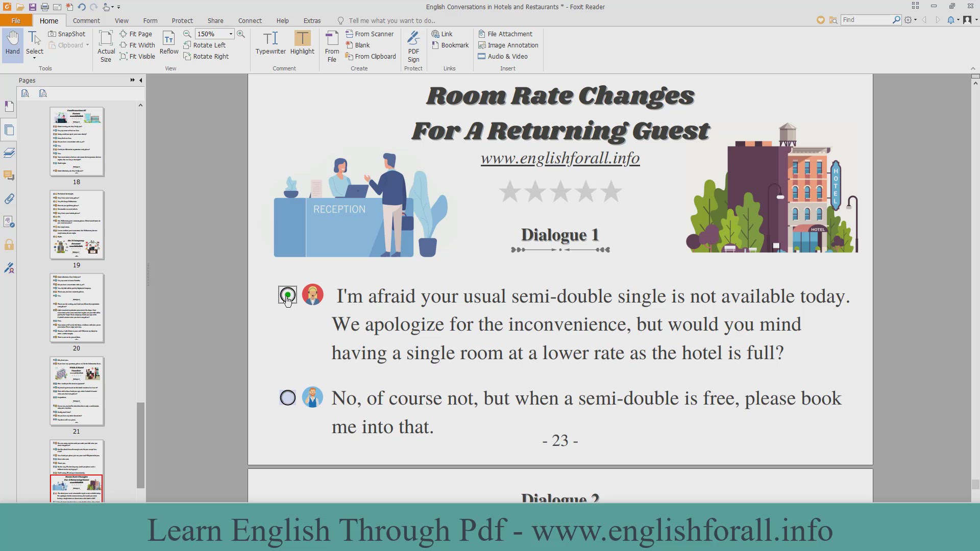Open the Protect ribbon tab
980x551 pixels.
[182, 20]
